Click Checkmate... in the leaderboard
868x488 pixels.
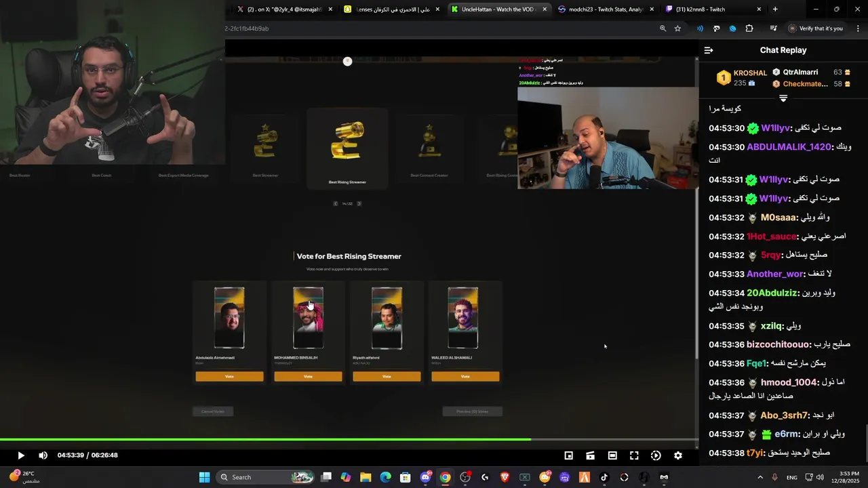[x=805, y=84]
